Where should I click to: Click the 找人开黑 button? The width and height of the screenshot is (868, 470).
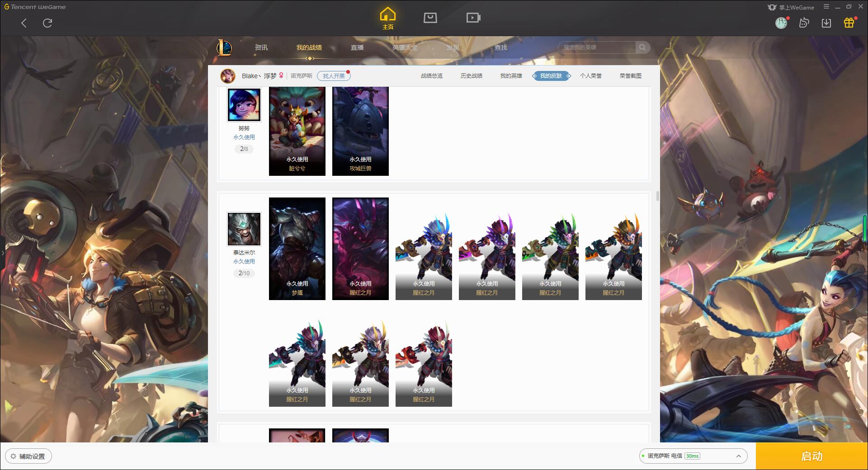pos(334,76)
